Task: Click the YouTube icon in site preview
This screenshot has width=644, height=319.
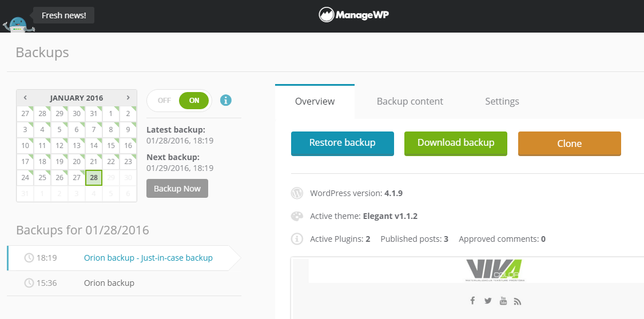Action: (x=503, y=301)
